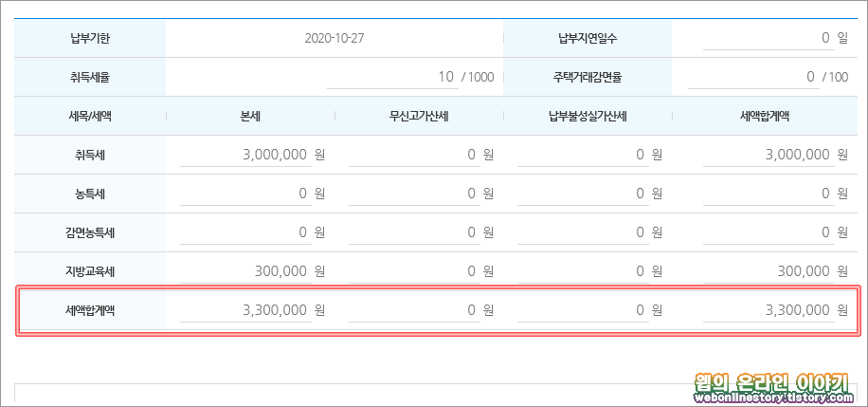Click the 세액합계액 column header

point(764,116)
